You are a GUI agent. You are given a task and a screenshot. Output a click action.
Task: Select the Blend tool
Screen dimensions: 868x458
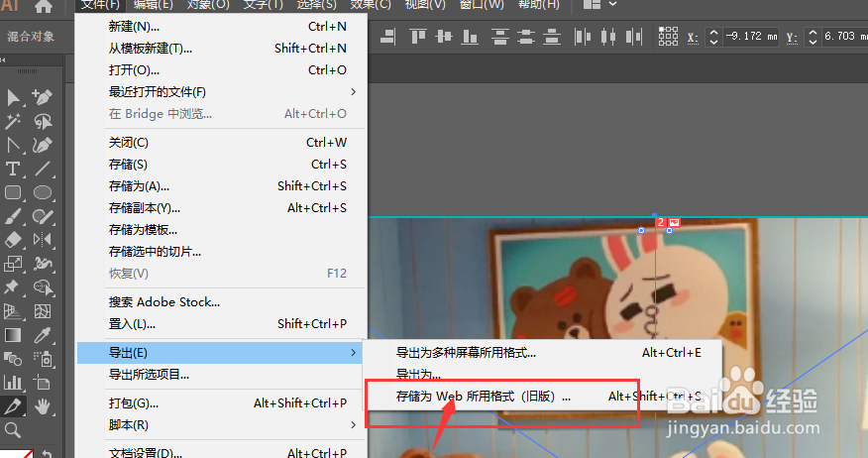click(x=13, y=359)
